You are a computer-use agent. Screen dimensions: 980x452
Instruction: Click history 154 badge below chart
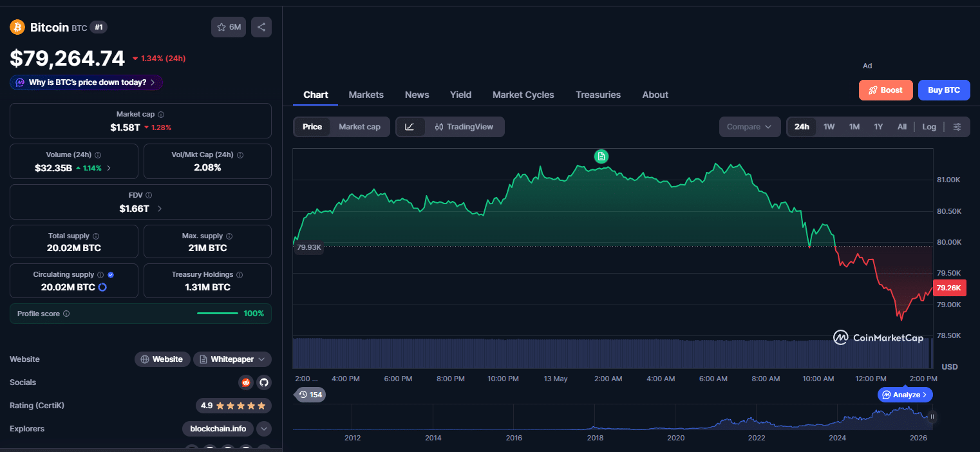coord(310,395)
